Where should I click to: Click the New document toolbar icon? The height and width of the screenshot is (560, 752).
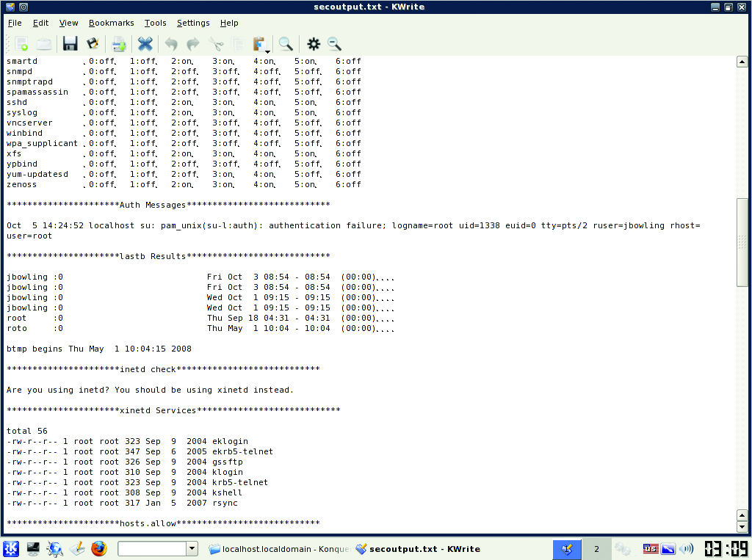(21, 44)
